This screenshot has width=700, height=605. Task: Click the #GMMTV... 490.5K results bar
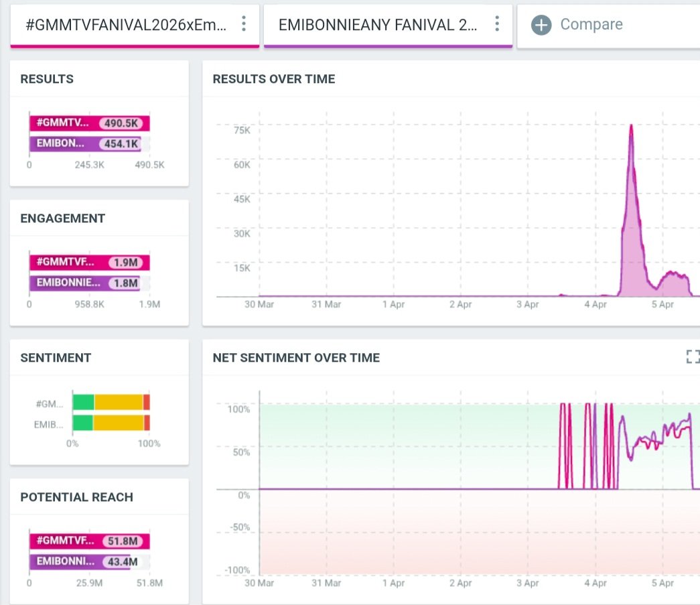coord(90,123)
